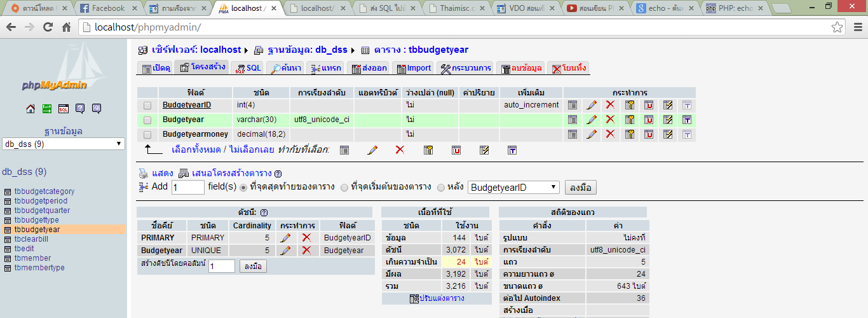
Task: Edit the Budgetyear field with pencil icon
Action: pos(592,120)
